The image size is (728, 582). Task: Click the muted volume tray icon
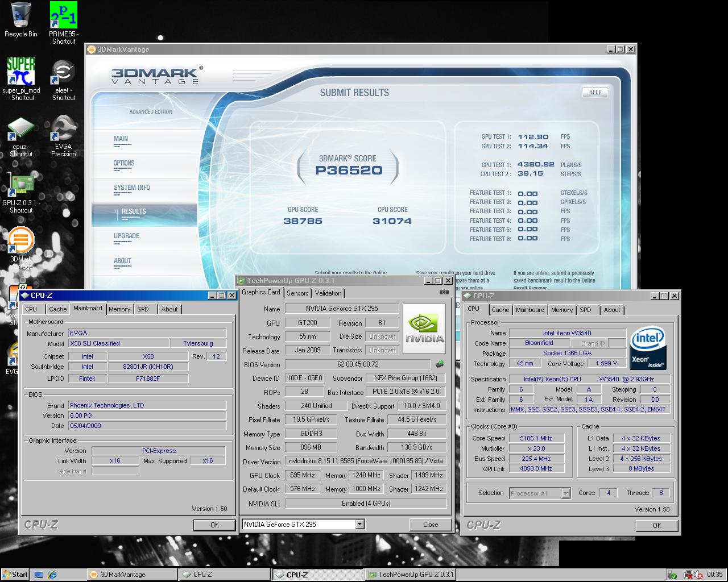coord(697,575)
